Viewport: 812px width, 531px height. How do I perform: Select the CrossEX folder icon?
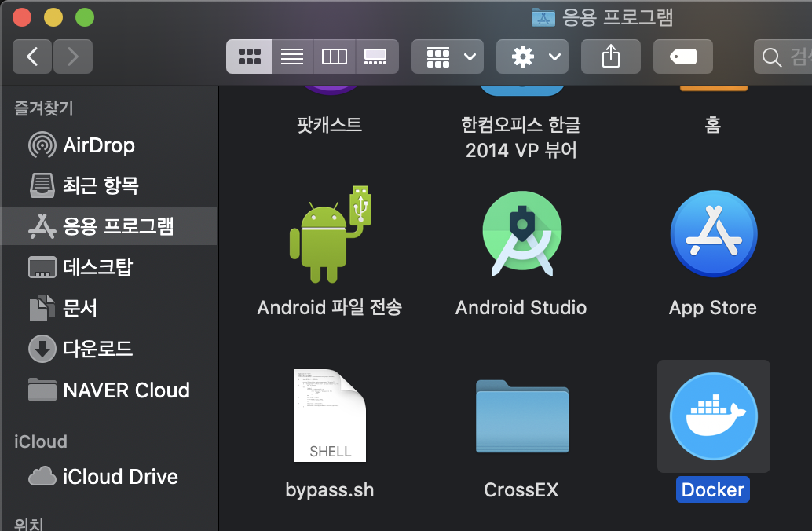[x=522, y=416]
